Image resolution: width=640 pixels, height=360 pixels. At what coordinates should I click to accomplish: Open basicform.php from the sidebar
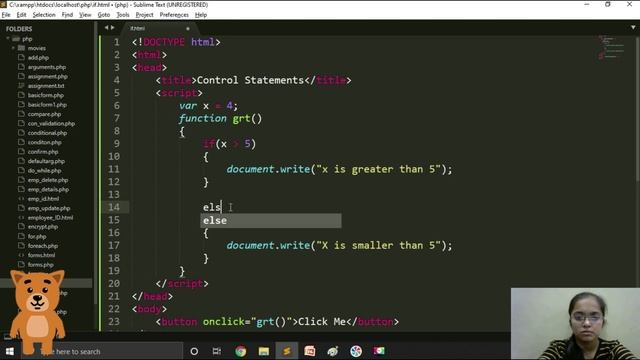pos(46,95)
